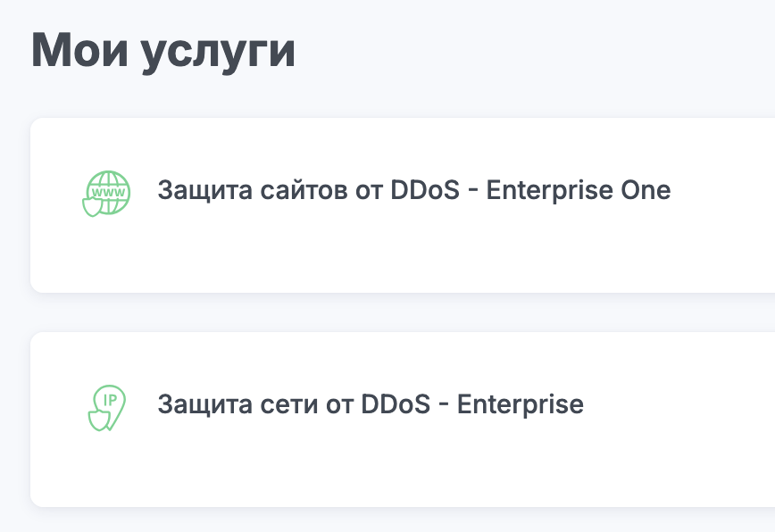Screen dimensions: 775x532
Task: Open 'Защита сайтов от DDoS - Enterprise One'
Action: [x=413, y=190]
